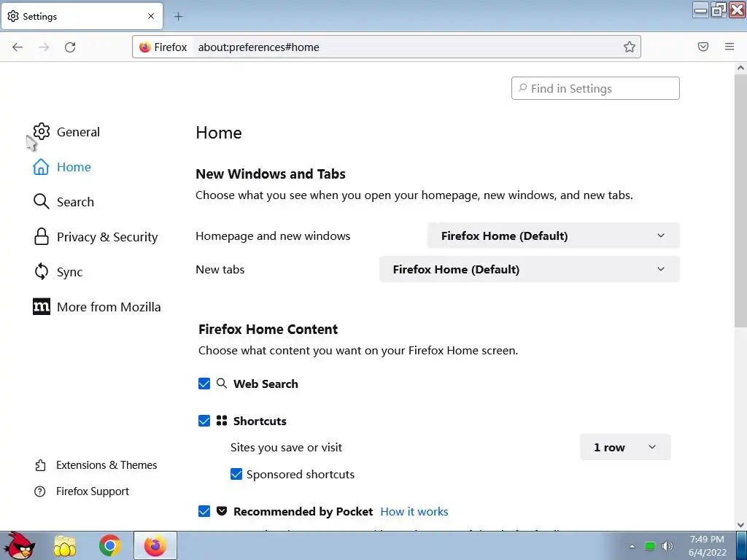
Task: Open the Privacy & Security lock icon
Action: (x=42, y=237)
